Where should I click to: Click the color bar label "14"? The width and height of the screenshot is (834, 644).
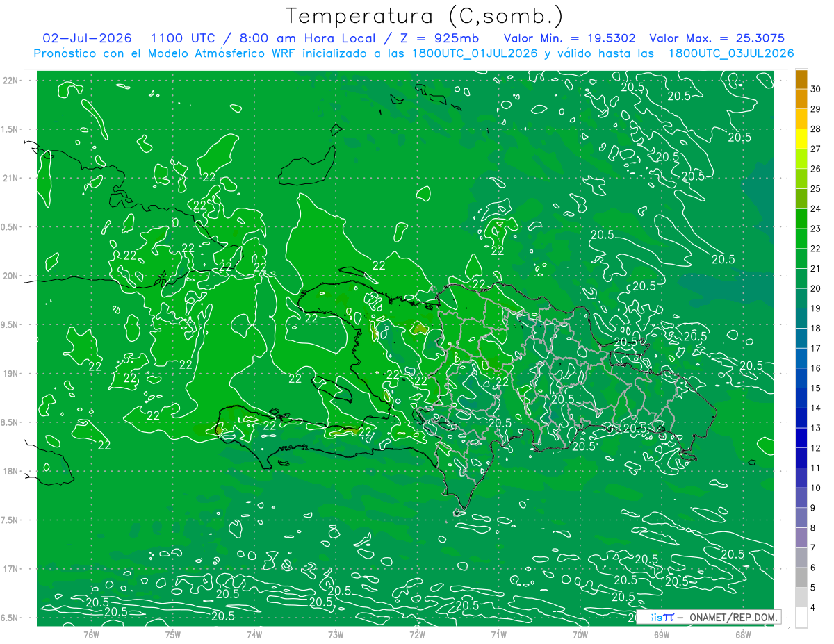[816, 408]
